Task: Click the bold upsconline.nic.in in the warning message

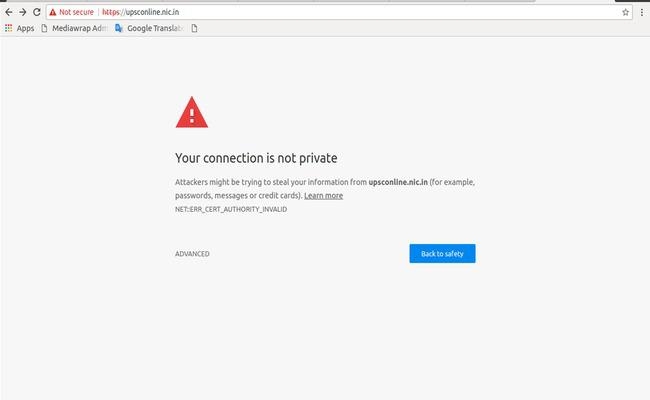Action: click(398, 182)
